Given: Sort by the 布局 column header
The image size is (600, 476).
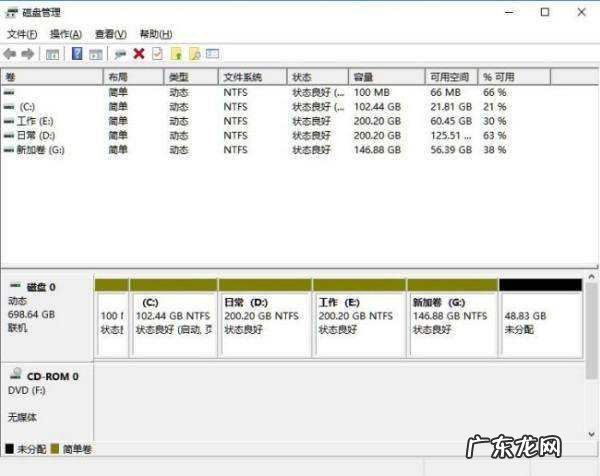Looking at the screenshot, I should click(134, 77).
